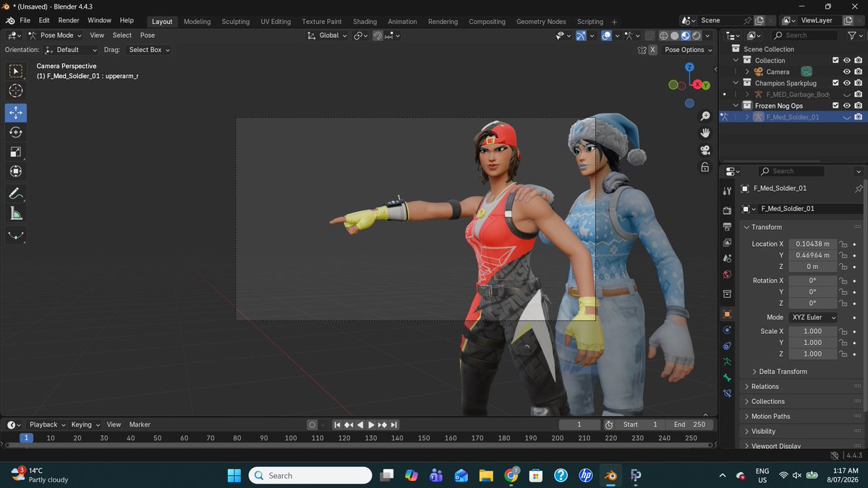Choose the Annotate pencil tool
Viewport: 868px width, 488px height.
coord(16,194)
